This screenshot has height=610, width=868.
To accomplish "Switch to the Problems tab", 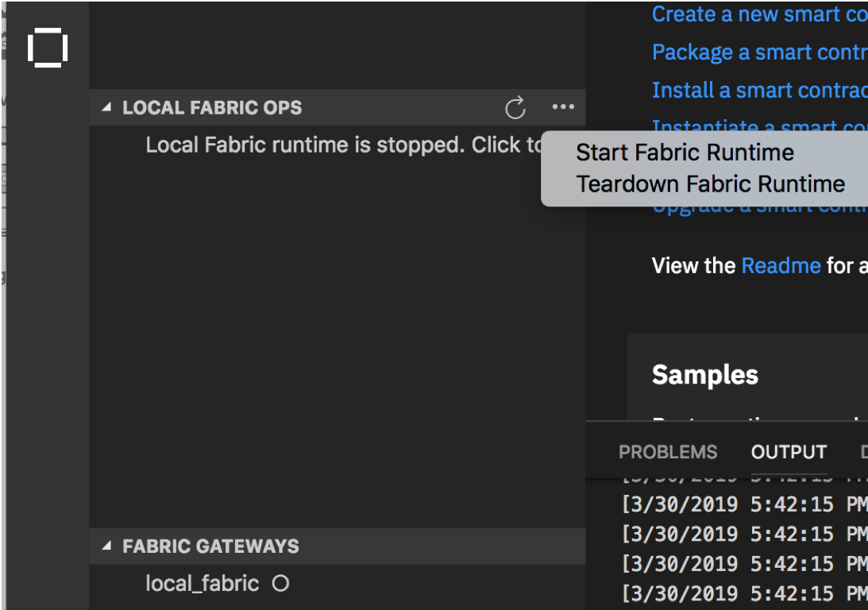I will (x=668, y=452).
